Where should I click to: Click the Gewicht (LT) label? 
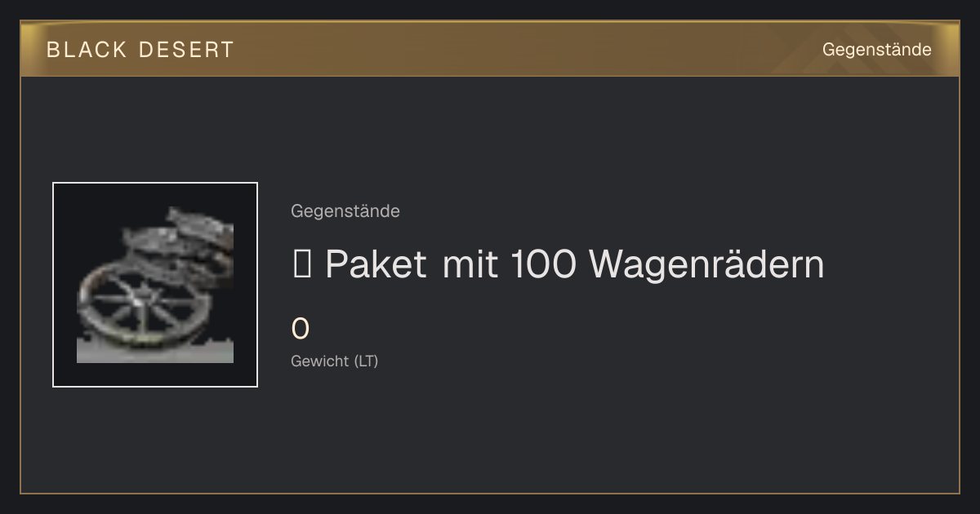pyautogui.click(x=335, y=361)
